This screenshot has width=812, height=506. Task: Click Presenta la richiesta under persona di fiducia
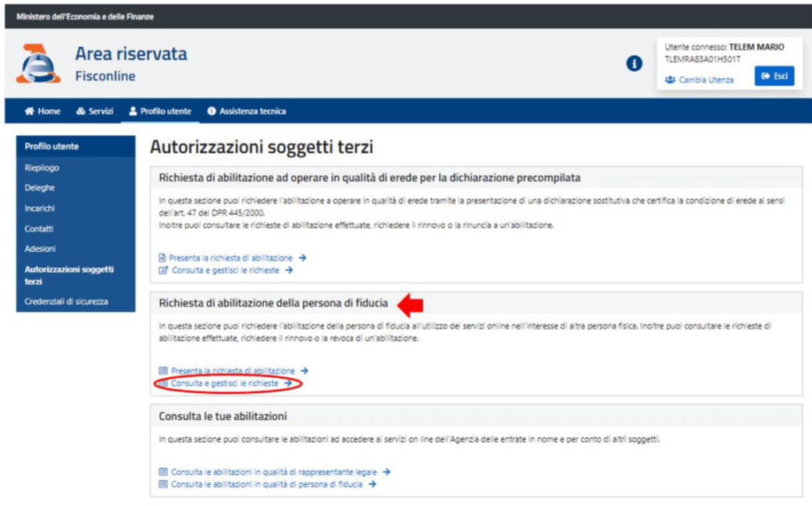point(232,371)
